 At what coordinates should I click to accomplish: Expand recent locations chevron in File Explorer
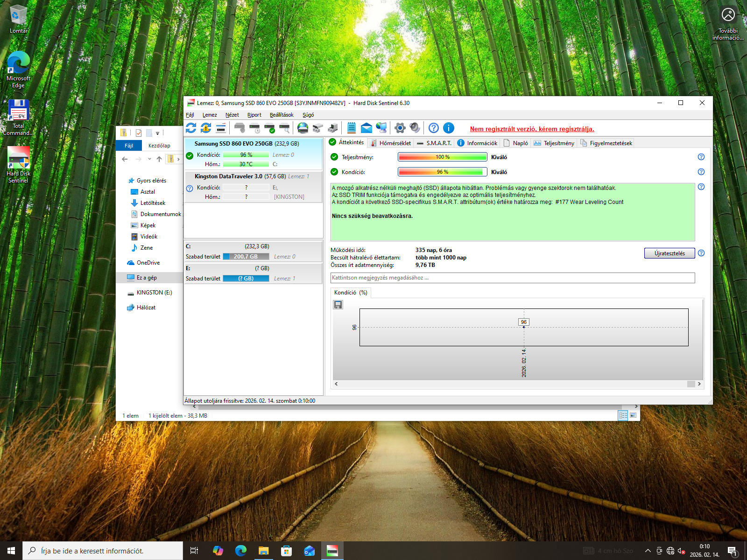click(x=149, y=159)
